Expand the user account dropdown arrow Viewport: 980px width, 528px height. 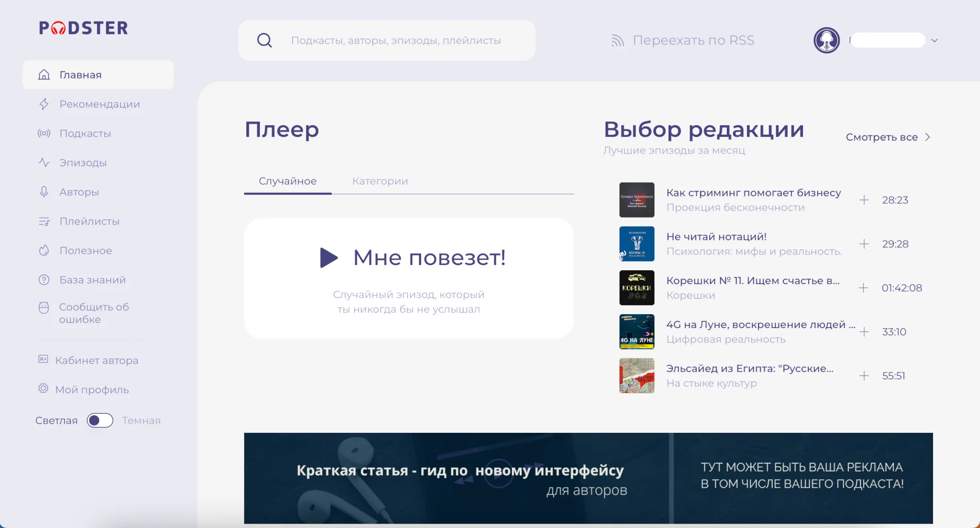[934, 41]
